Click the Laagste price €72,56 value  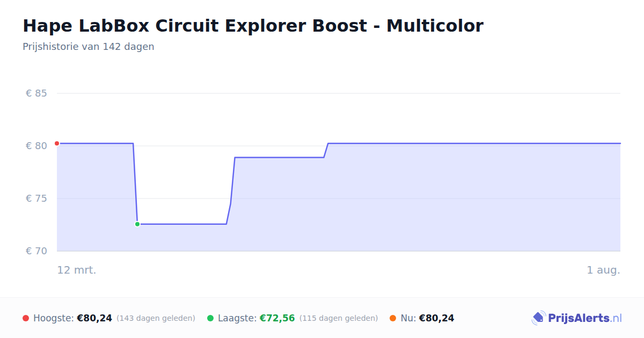(x=277, y=318)
